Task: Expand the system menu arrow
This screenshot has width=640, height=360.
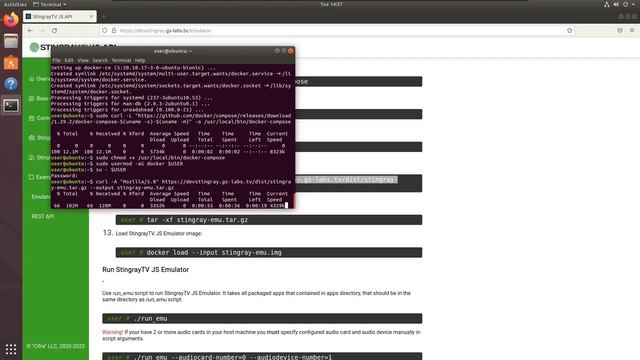Action: (633, 4)
